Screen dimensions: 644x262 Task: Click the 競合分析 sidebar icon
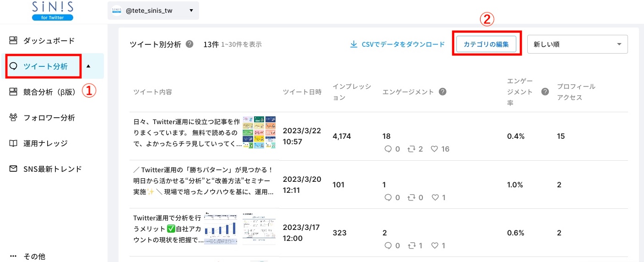[x=13, y=92]
